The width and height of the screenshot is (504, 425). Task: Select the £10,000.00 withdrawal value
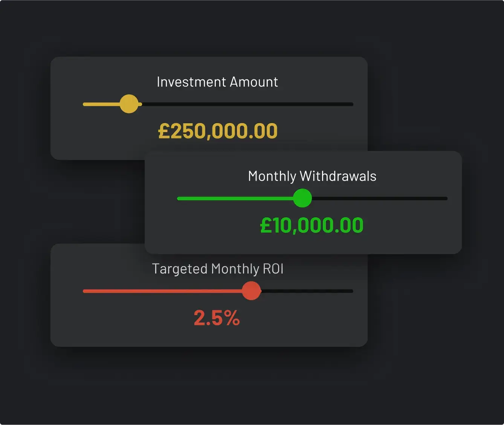[312, 225]
